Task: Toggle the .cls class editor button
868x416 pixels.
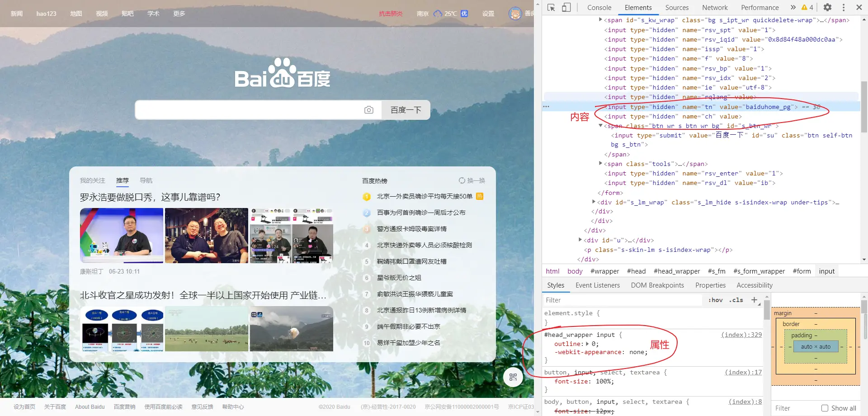Action: (736, 300)
